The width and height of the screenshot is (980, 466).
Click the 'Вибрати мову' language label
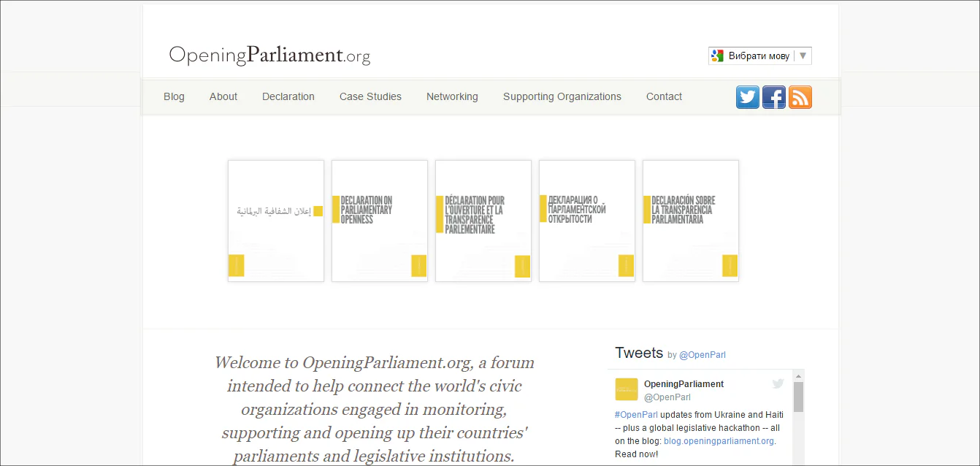click(759, 56)
